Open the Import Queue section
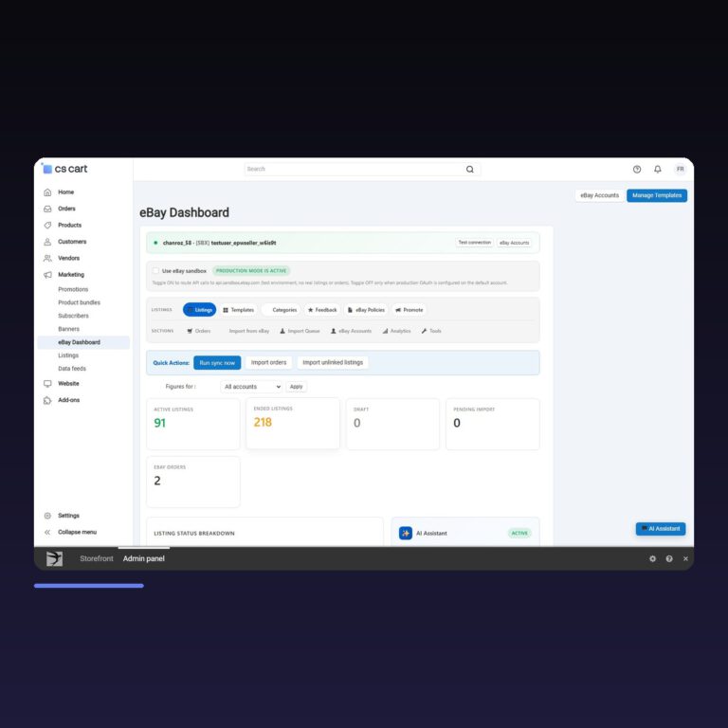 300,331
